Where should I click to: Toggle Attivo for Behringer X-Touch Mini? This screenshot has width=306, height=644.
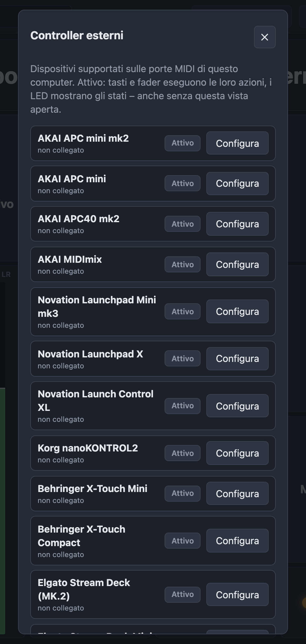point(183,494)
